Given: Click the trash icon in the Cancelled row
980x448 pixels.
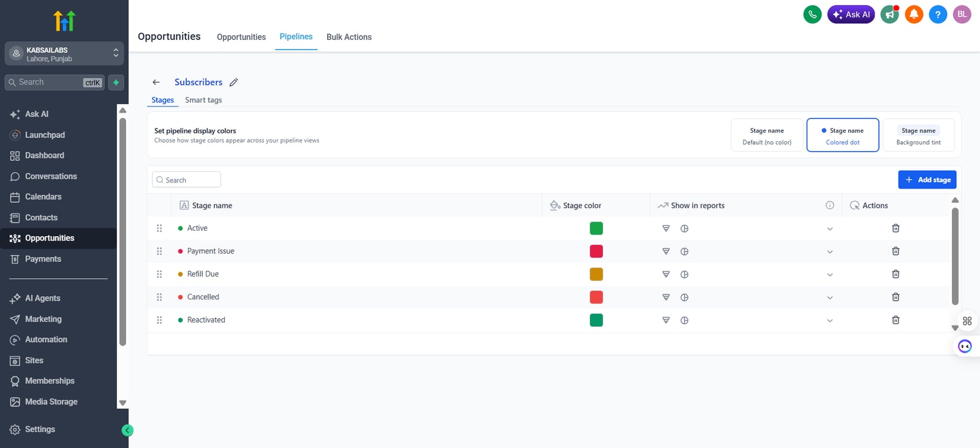Looking at the screenshot, I should (895, 297).
